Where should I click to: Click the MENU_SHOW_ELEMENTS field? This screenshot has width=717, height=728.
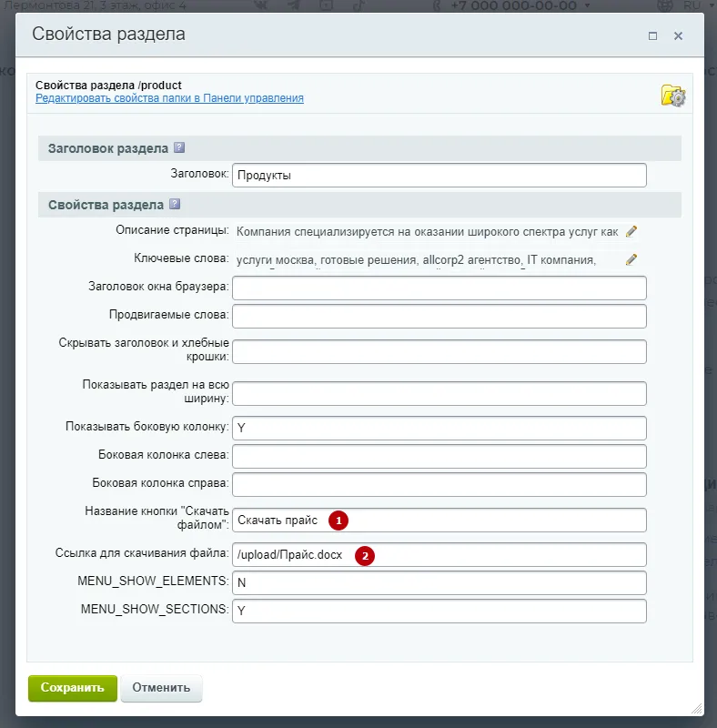pyautogui.click(x=439, y=582)
